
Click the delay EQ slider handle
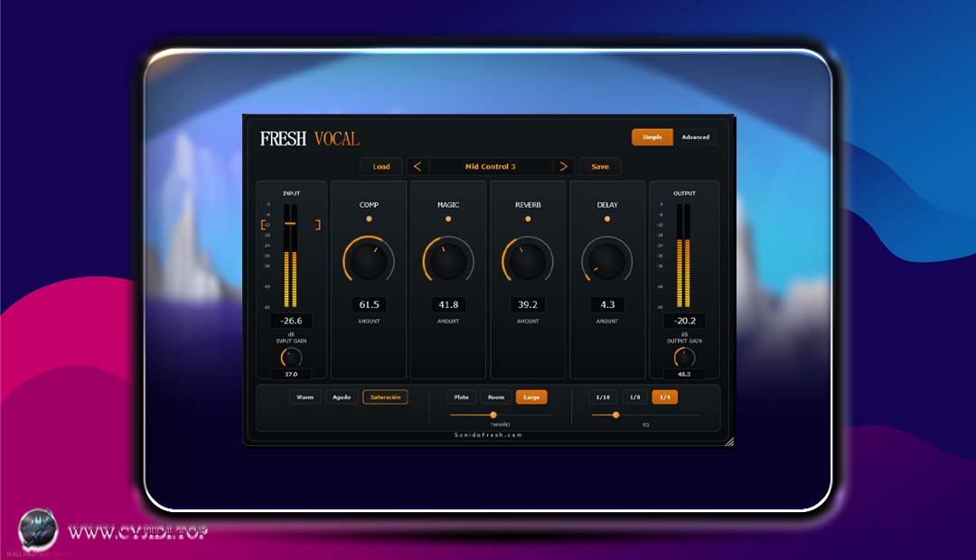point(616,415)
